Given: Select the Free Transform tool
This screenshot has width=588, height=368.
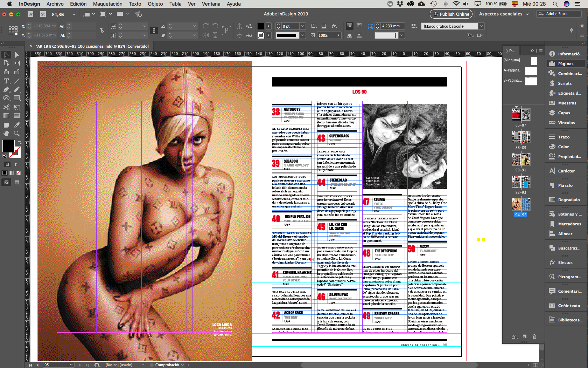Looking at the screenshot, I should coord(16,107).
